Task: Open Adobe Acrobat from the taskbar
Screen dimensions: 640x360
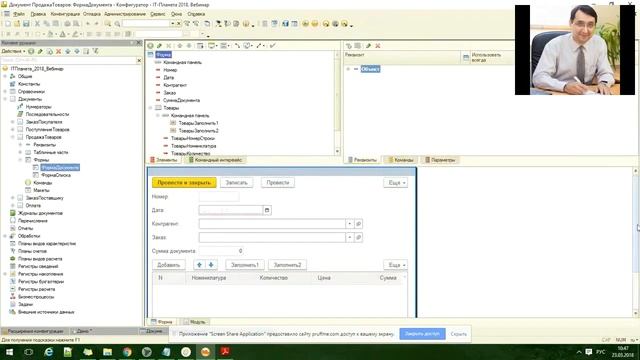Action: pyautogui.click(x=225, y=352)
